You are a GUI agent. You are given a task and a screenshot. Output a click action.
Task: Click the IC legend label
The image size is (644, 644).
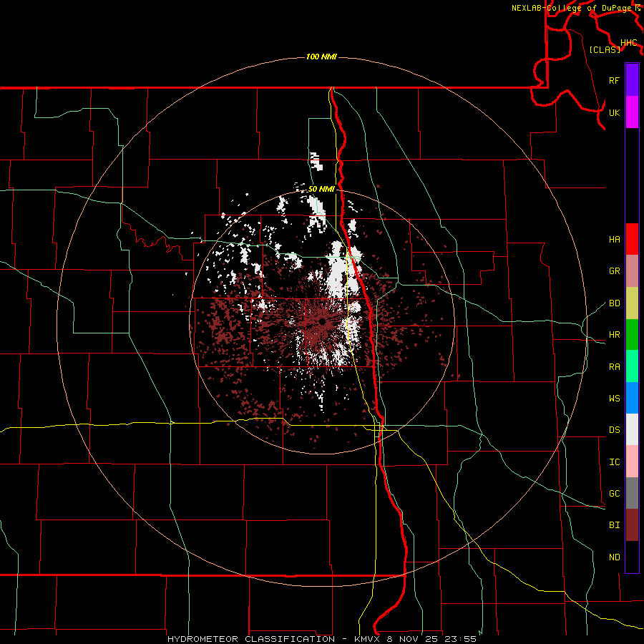[614, 462]
